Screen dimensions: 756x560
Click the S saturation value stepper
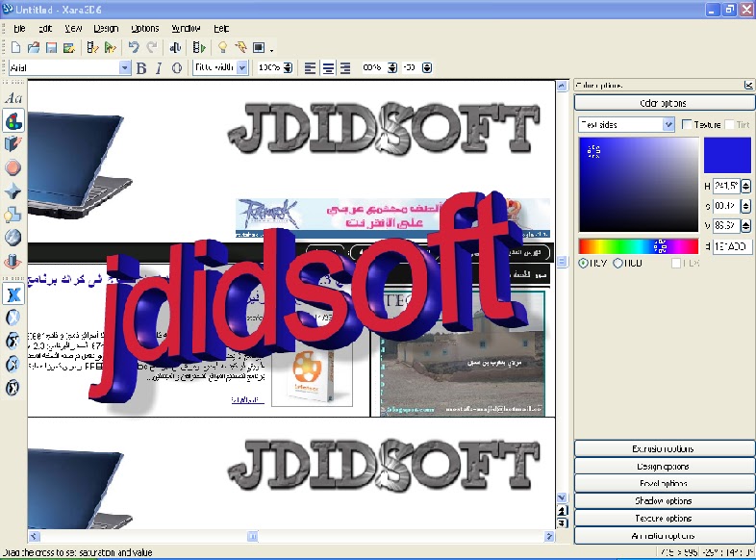pyautogui.click(x=745, y=206)
